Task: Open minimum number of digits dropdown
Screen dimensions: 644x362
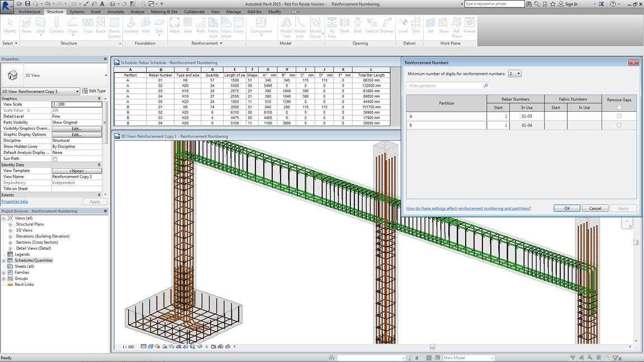Action: pyautogui.click(x=515, y=74)
